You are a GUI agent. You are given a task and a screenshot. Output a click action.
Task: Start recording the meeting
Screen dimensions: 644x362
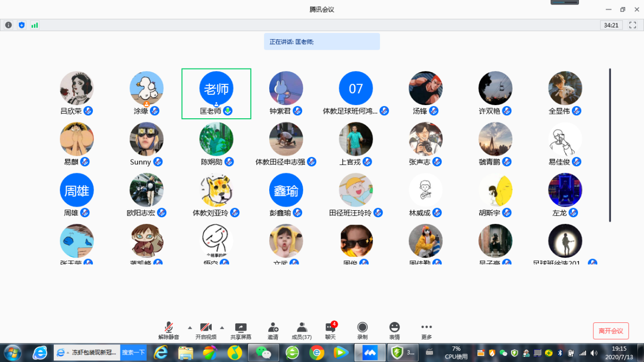coord(362,331)
